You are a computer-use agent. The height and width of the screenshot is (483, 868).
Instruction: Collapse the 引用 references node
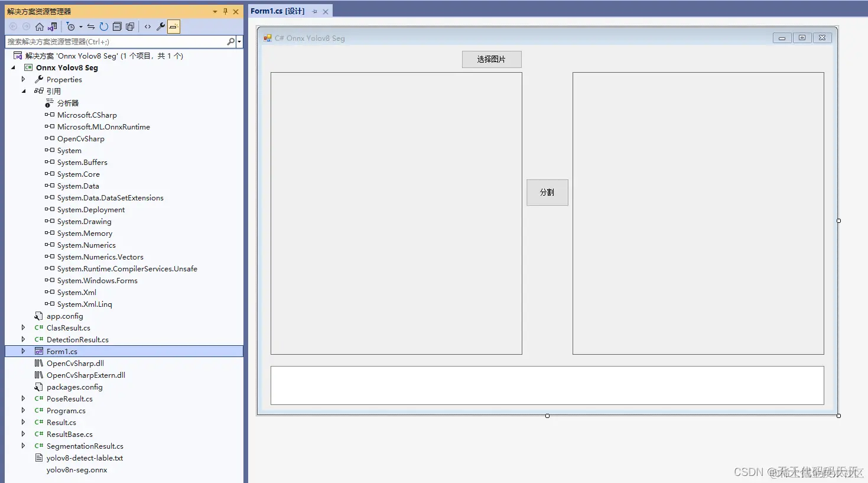(x=24, y=91)
